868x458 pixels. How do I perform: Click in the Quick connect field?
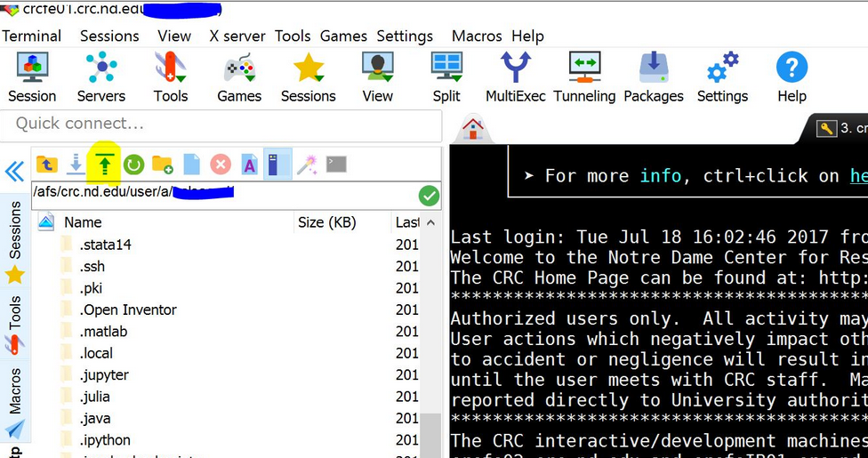coord(221,124)
